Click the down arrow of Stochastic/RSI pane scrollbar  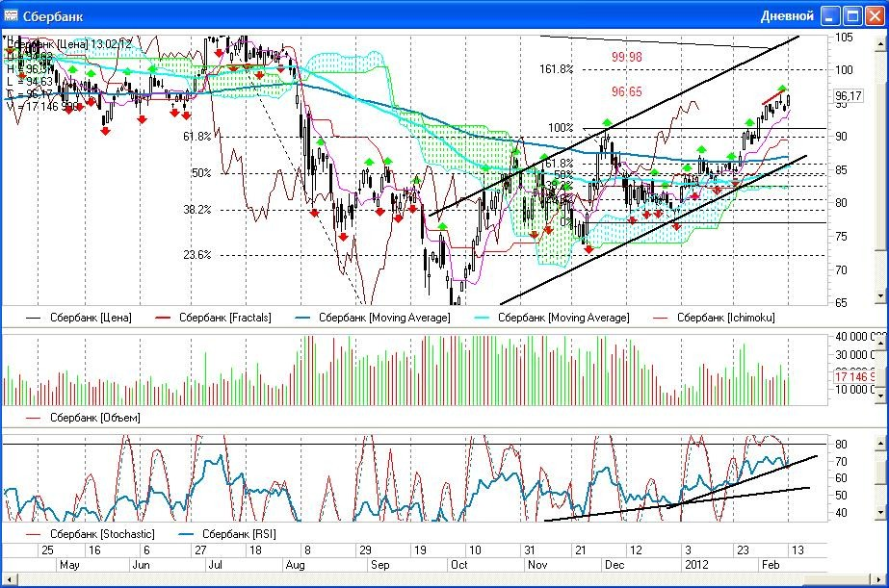coord(880,513)
